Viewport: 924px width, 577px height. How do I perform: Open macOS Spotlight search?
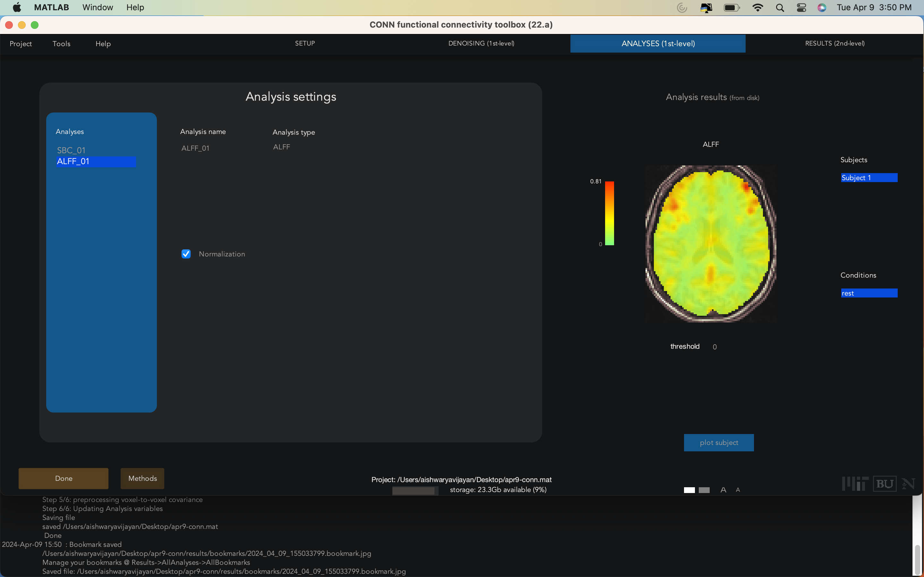[780, 8]
